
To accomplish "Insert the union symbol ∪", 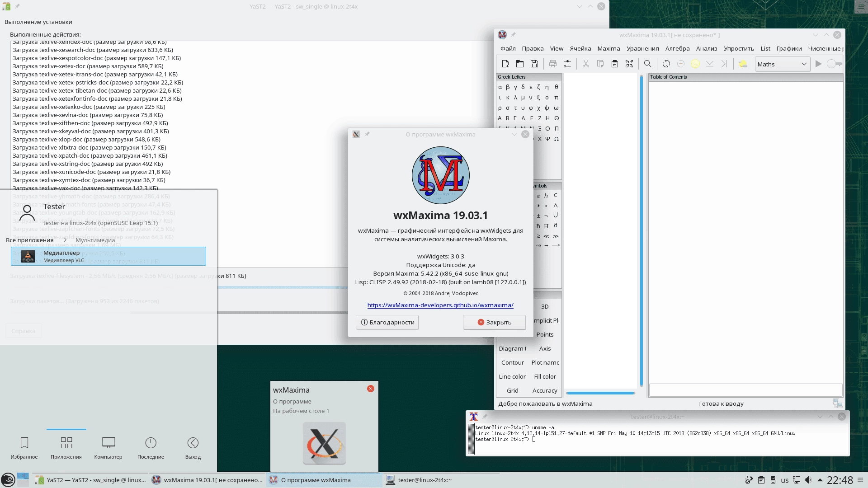I will tap(556, 215).
